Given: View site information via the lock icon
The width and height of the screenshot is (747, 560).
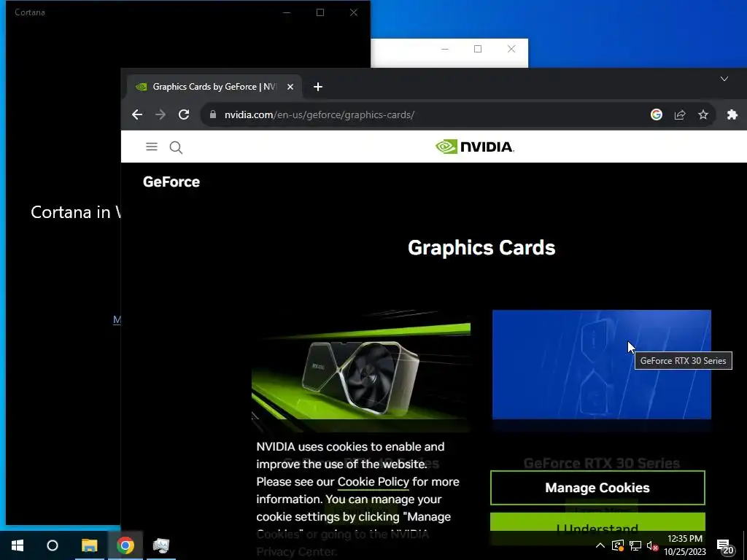Looking at the screenshot, I should pyautogui.click(x=213, y=114).
